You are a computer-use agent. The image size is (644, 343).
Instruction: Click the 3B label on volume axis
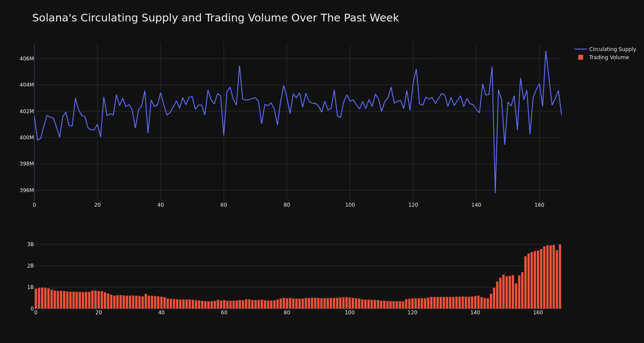click(x=30, y=244)
